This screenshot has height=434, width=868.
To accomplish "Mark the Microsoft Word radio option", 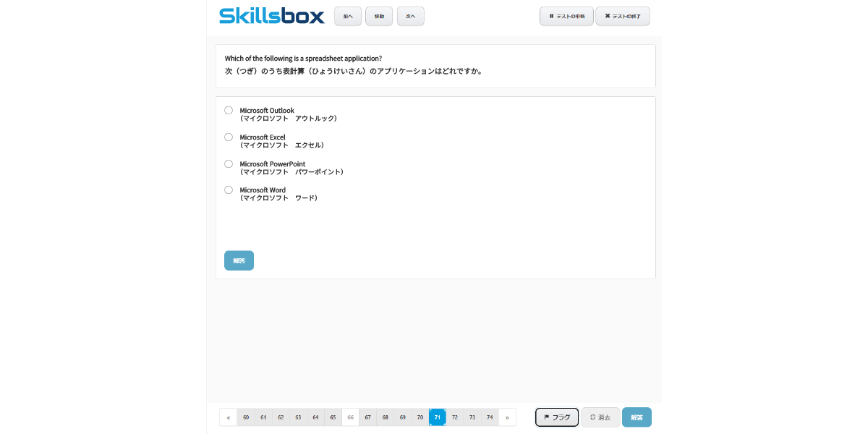I will point(229,190).
